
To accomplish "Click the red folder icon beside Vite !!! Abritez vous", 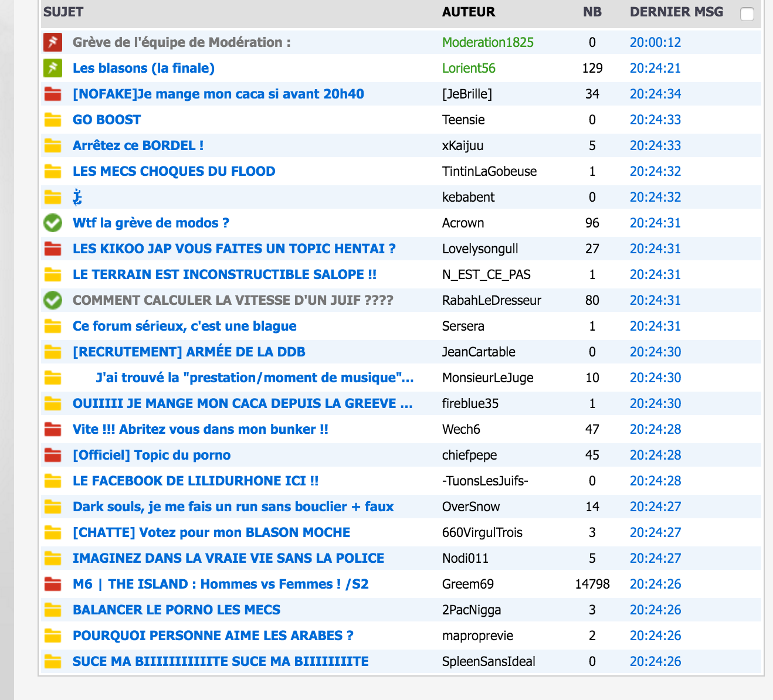I will click(x=53, y=429).
